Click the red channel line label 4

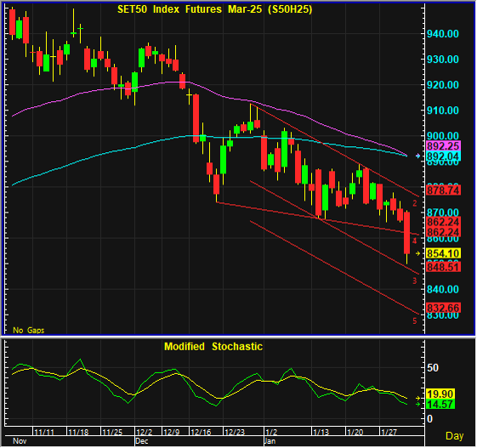click(x=415, y=241)
